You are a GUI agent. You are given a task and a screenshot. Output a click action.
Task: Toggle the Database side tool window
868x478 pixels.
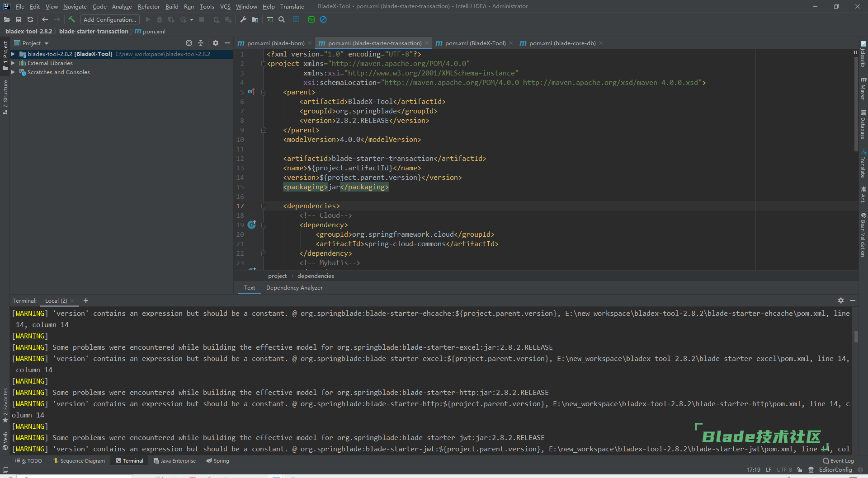click(x=863, y=124)
